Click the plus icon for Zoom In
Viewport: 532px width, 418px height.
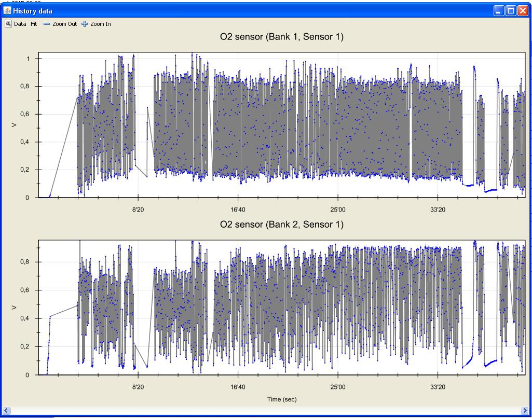point(85,24)
